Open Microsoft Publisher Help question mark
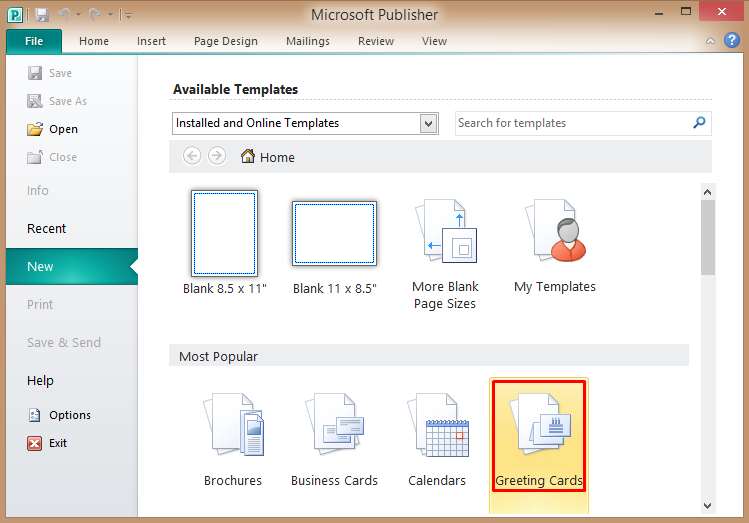This screenshot has height=523, width=749. click(731, 40)
